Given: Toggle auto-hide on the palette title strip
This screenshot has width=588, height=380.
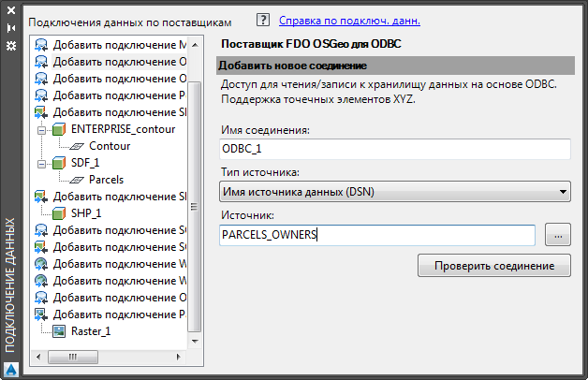Looking at the screenshot, I should pos(11,29).
